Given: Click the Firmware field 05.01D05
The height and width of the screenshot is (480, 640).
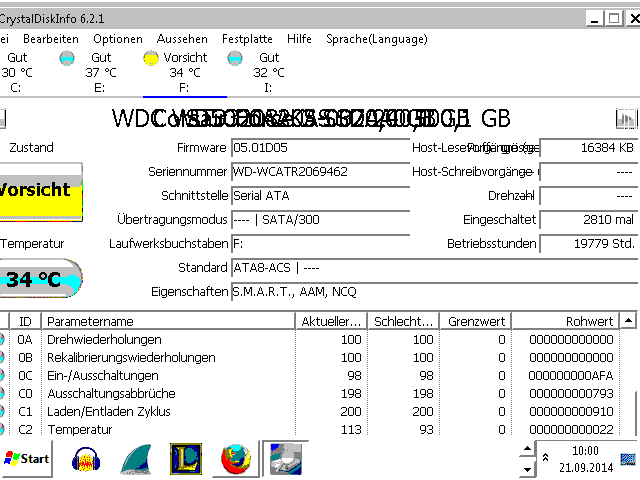Looking at the screenshot, I should coord(320,147).
